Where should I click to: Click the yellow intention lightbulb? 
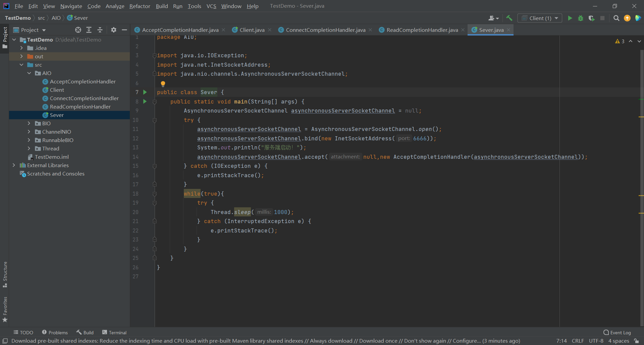[x=163, y=84]
